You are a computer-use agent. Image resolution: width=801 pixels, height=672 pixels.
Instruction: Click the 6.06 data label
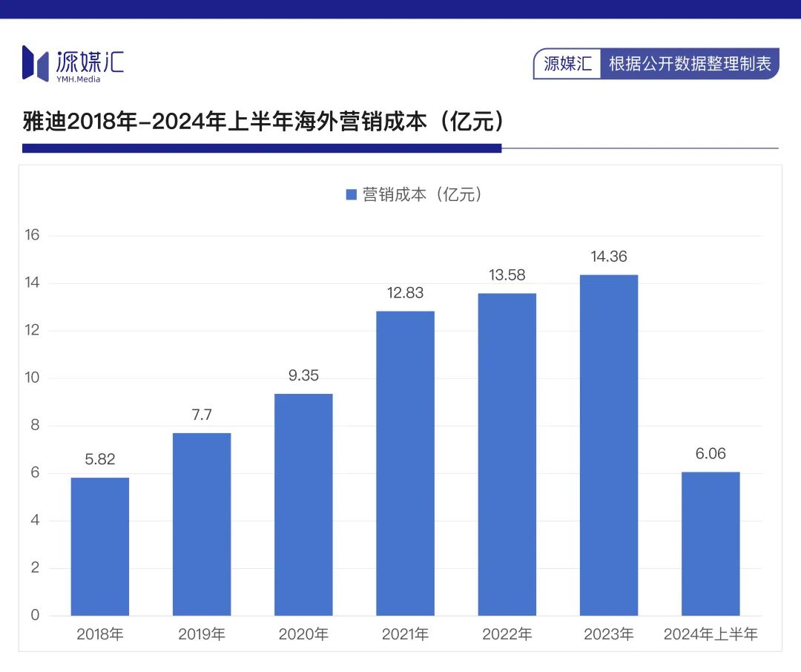711,454
